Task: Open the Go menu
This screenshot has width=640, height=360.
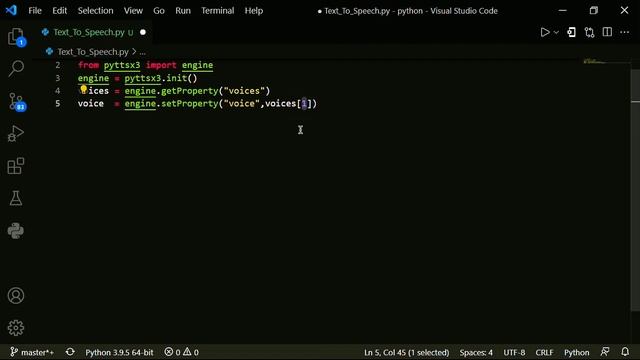Action: (159, 11)
